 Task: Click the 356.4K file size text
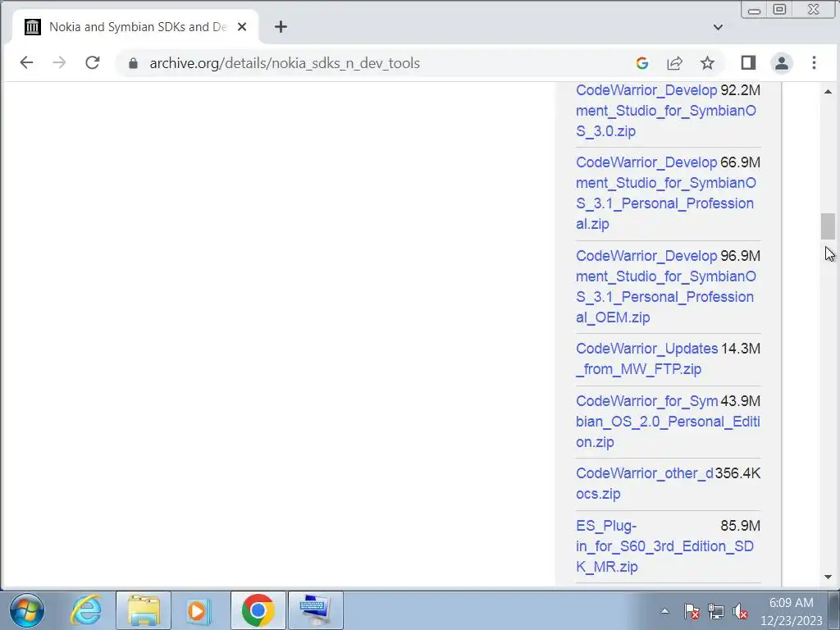coord(737,473)
